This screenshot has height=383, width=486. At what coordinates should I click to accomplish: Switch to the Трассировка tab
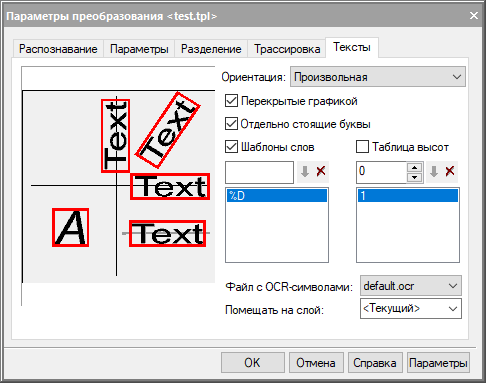coord(287,49)
